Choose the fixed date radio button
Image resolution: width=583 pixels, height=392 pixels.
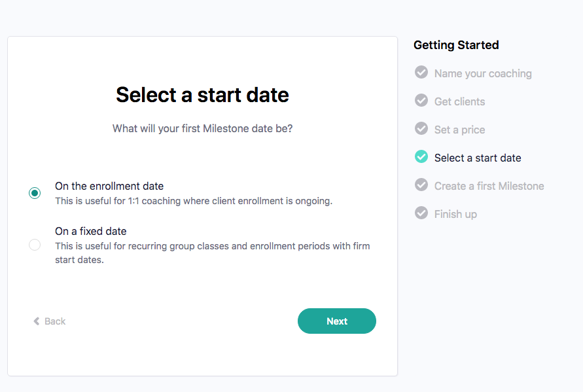click(x=35, y=245)
